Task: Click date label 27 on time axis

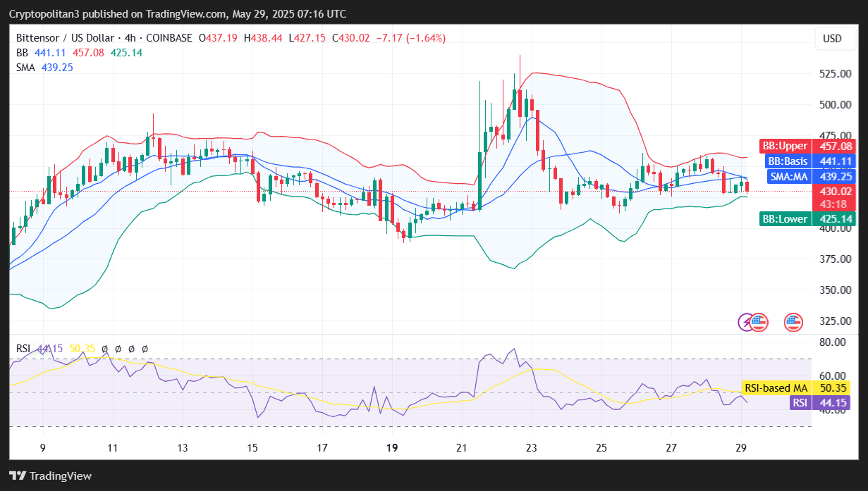Action: coord(671,447)
